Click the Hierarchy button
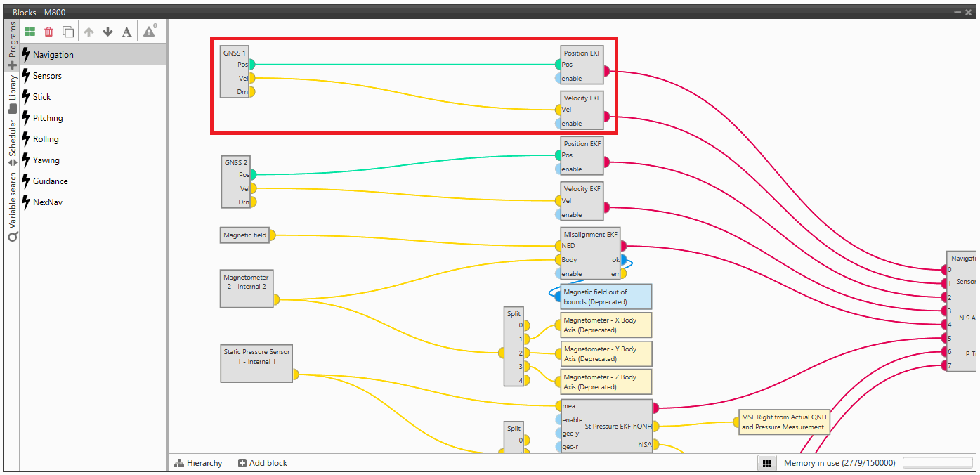The width and height of the screenshot is (980, 475). 198,463
